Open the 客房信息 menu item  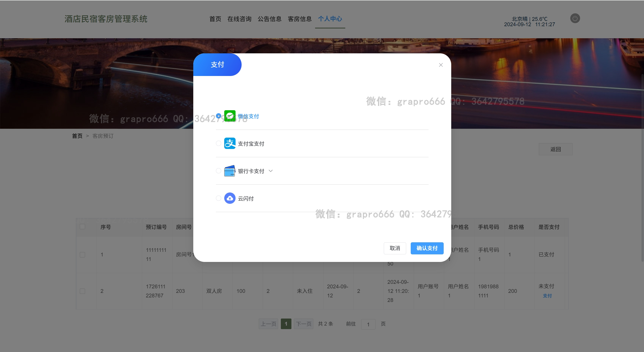pyautogui.click(x=299, y=19)
